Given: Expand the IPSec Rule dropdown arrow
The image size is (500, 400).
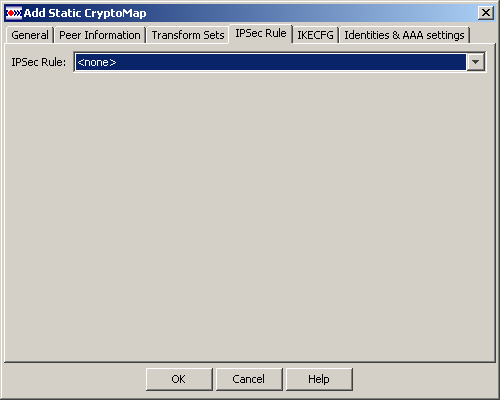Looking at the screenshot, I should [475, 62].
